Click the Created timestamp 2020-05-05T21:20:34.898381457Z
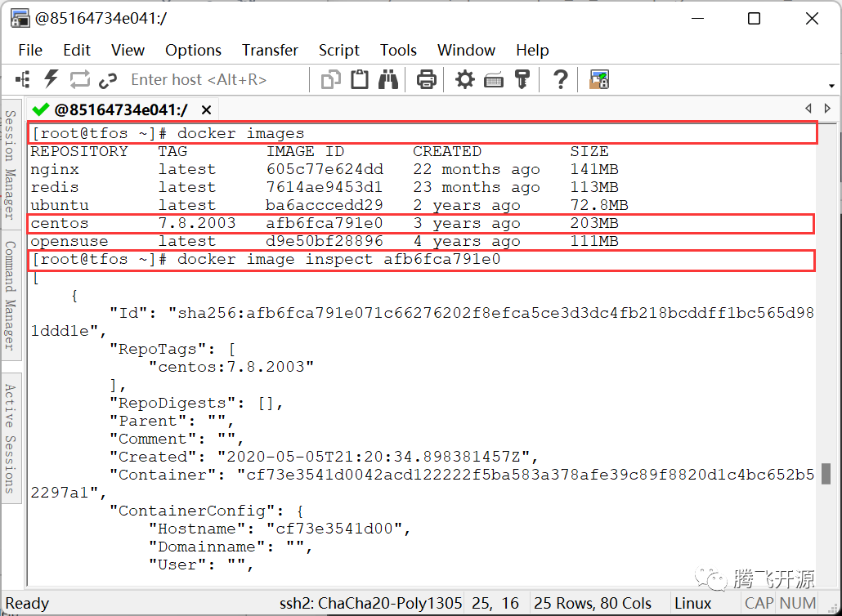This screenshot has height=616, width=842. click(374, 457)
